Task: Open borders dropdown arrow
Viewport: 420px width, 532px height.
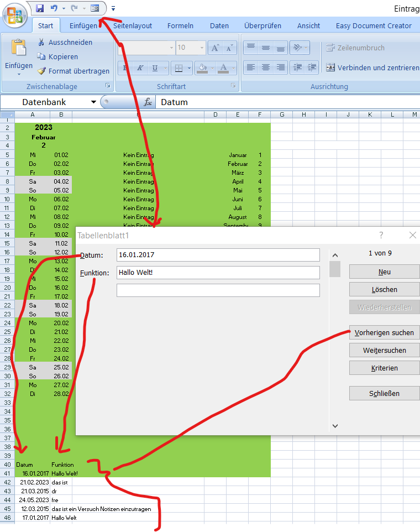Action: pos(189,68)
